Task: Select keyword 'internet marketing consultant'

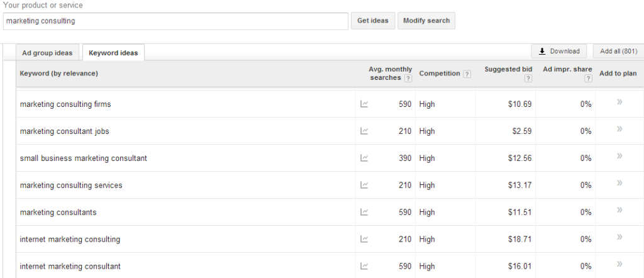Action: coord(70,267)
